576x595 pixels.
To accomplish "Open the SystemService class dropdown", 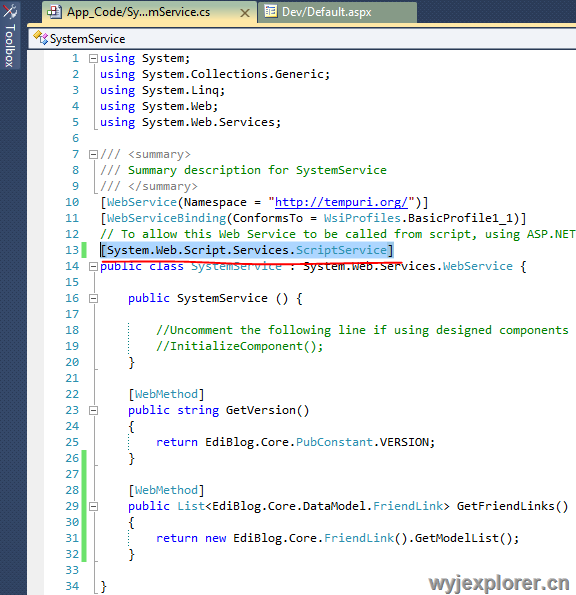I will click(302, 39).
